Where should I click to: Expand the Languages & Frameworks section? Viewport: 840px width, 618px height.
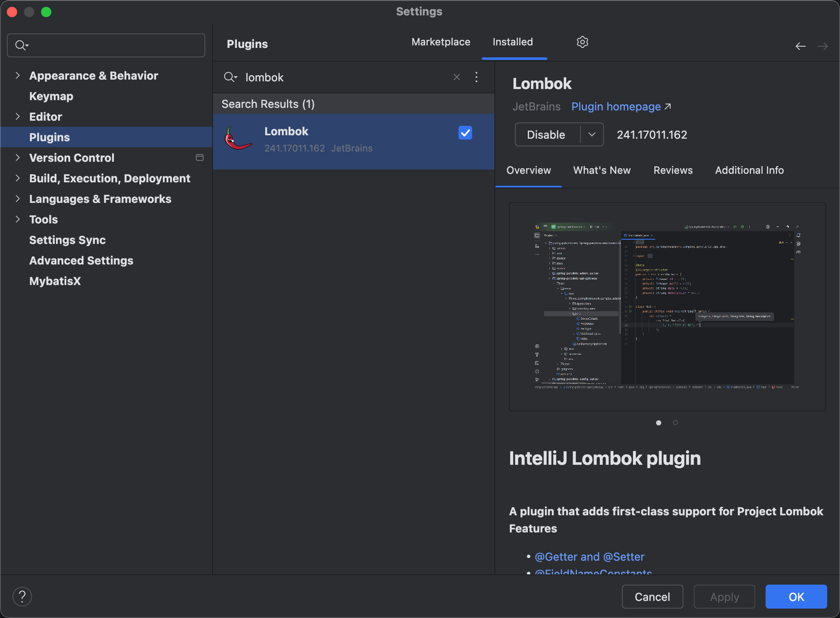(x=18, y=199)
